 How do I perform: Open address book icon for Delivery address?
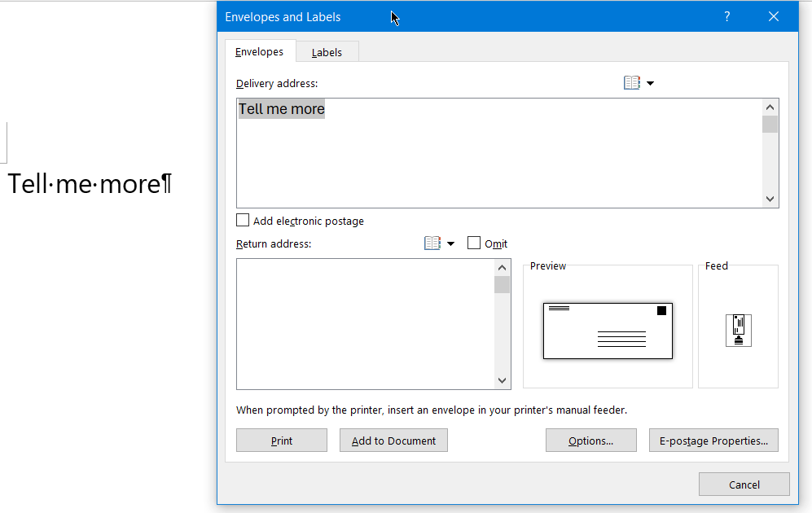pyautogui.click(x=631, y=83)
